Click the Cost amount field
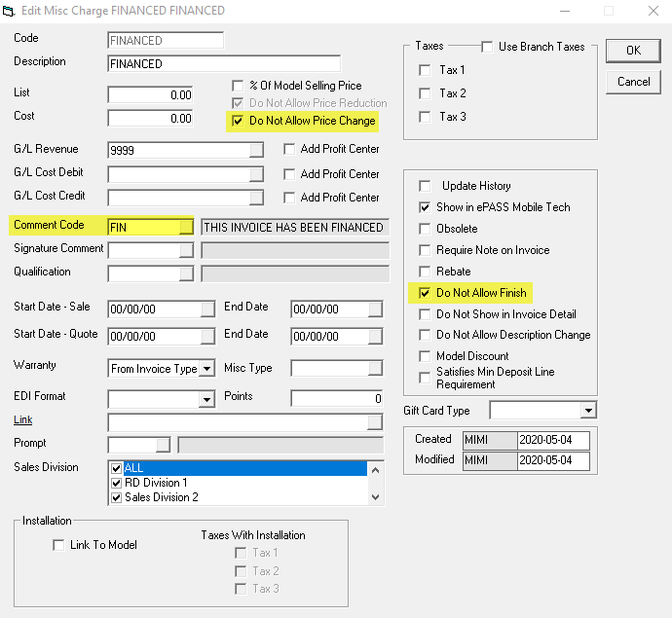Image resolution: width=672 pixels, height=618 pixels. (x=150, y=118)
